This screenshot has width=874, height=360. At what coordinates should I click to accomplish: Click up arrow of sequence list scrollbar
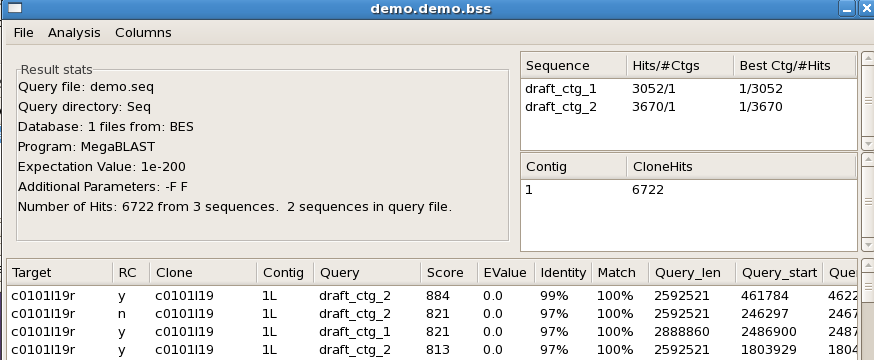click(x=868, y=59)
